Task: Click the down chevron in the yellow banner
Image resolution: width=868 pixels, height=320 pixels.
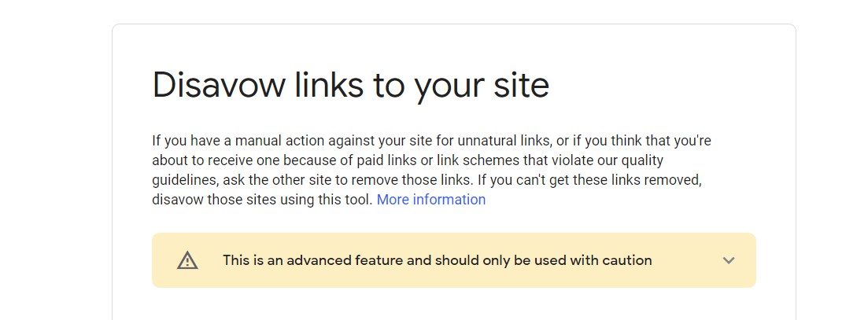Action: (729, 260)
